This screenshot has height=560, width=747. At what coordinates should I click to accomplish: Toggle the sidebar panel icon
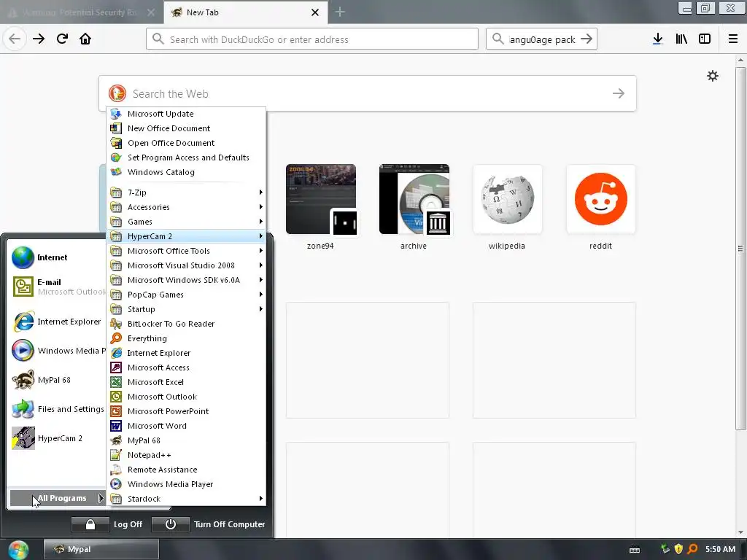tap(705, 39)
